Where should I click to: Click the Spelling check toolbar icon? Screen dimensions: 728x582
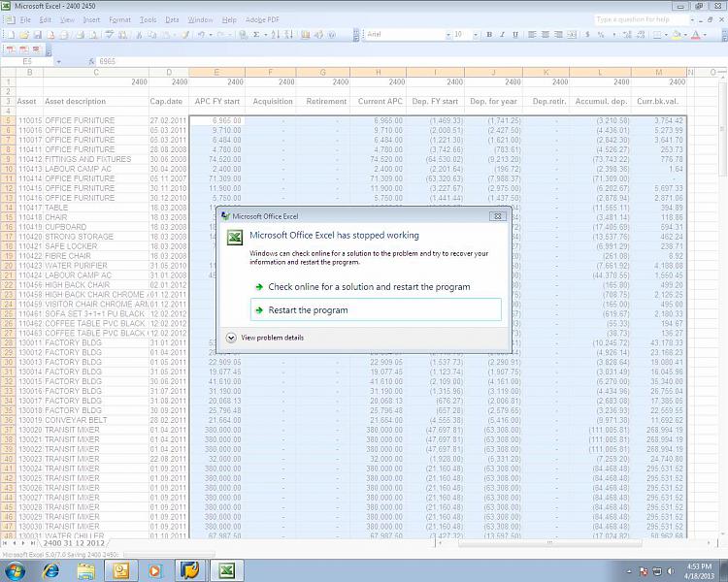coord(110,35)
